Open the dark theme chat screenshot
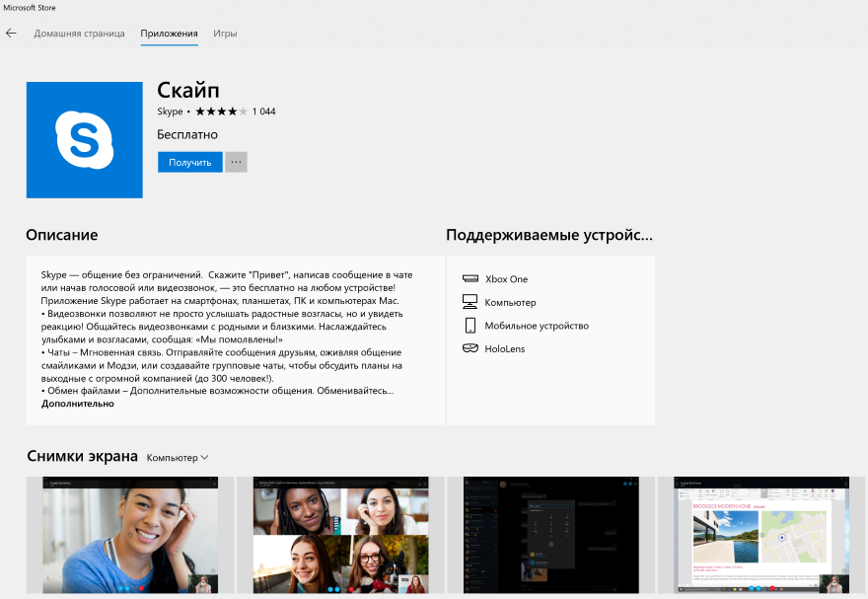This screenshot has height=599, width=868. pyautogui.click(x=550, y=535)
